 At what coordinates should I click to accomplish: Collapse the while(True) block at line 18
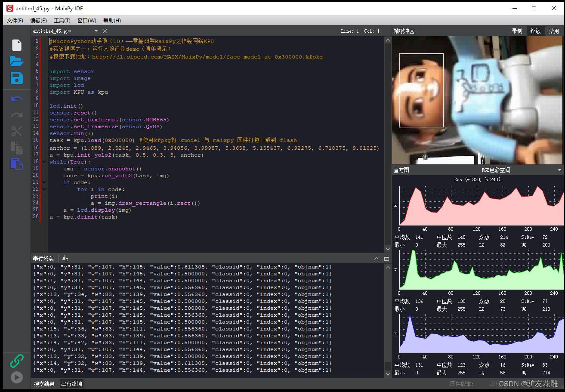[x=44, y=162]
